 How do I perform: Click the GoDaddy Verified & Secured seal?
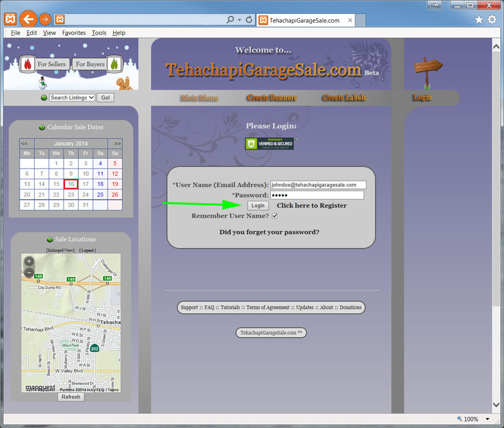(x=270, y=144)
